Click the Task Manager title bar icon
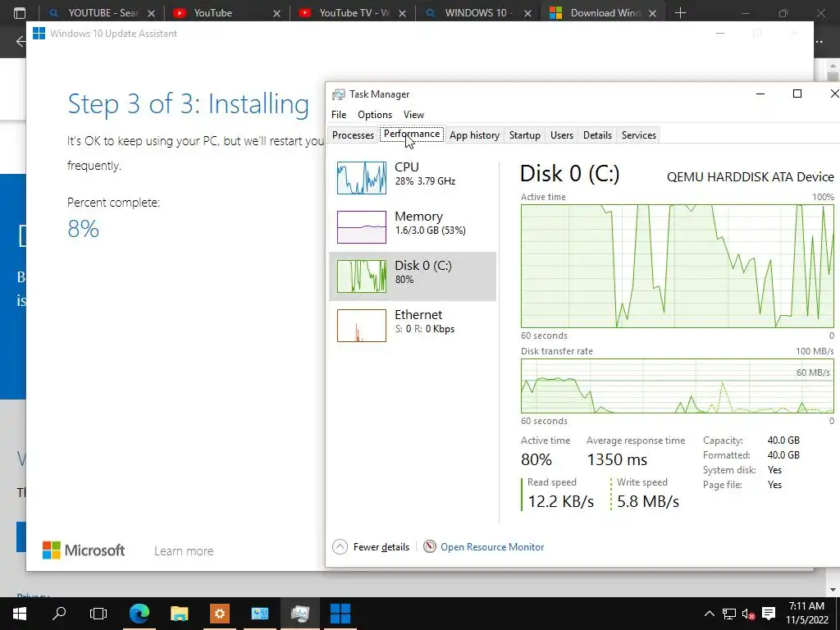The width and height of the screenshot is (840, 630). click(339, 94)
